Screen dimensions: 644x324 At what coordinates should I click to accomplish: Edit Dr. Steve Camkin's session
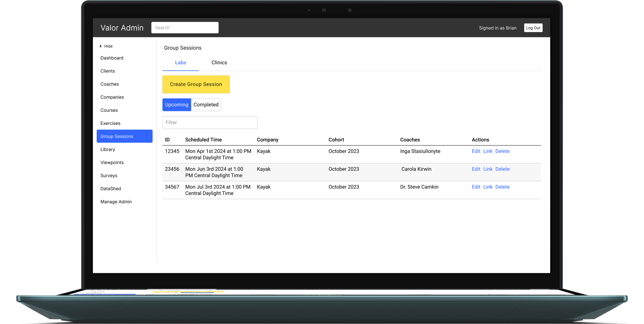coord(476,187)
